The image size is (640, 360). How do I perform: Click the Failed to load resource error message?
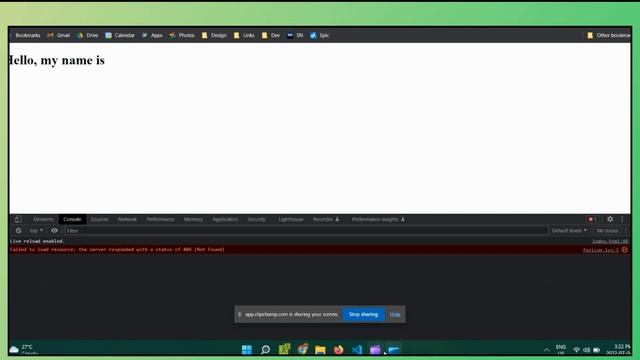click(117, 249)
